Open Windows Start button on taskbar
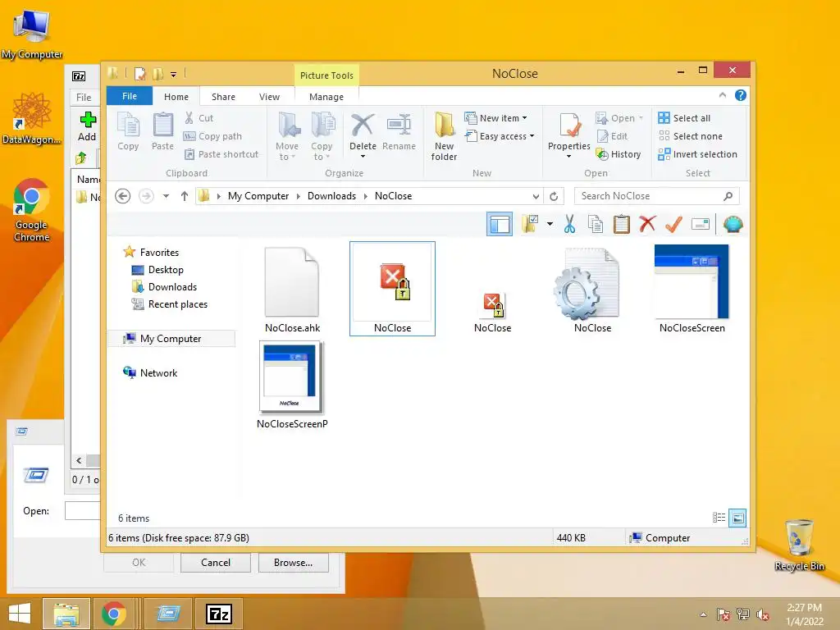This screenshot has width=840, height=630. (x=20, y=614)
